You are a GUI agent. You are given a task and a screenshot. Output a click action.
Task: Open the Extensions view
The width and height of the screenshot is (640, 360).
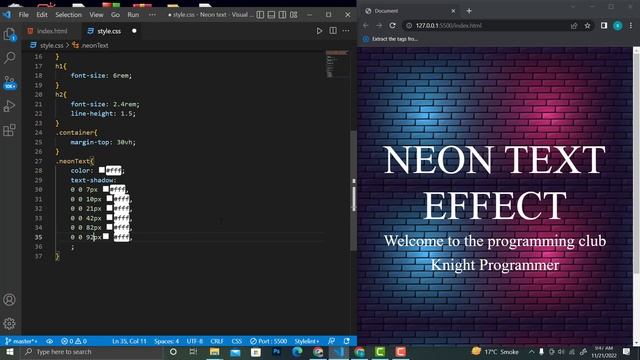9,130
